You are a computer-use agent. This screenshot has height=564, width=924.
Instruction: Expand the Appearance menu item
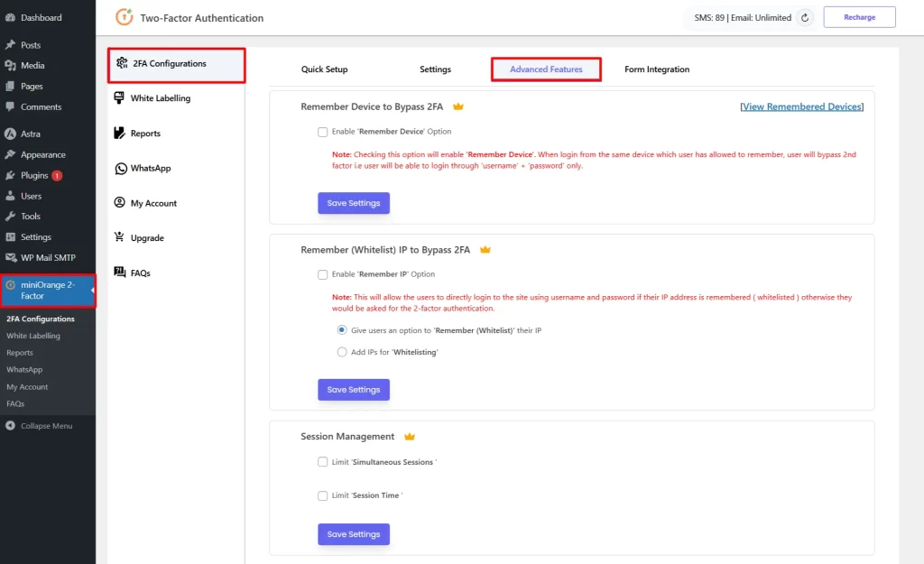click(42, 154)
